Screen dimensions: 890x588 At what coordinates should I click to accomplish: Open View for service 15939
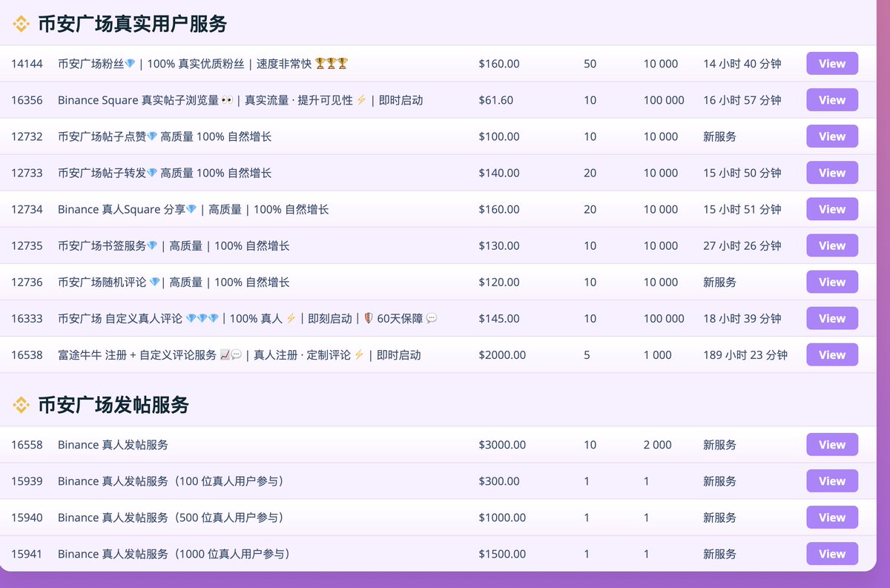832,481
